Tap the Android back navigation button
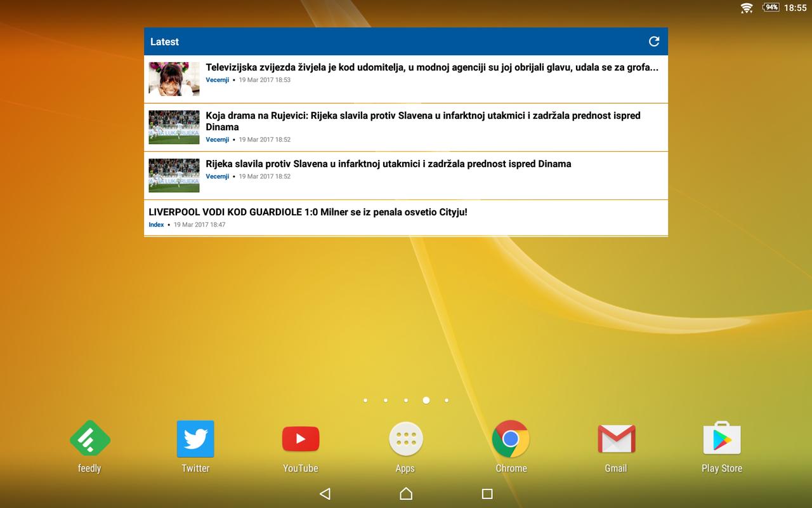The height and width of the screenshot is (508, 812). point(325,493)
